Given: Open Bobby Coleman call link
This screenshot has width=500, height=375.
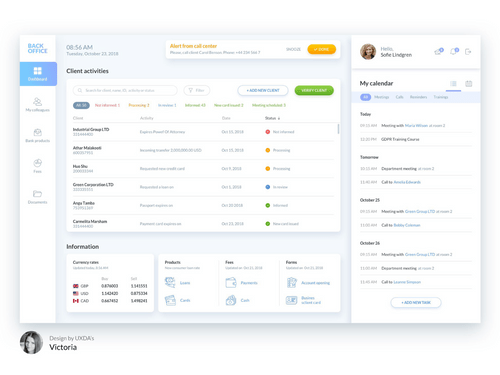Looking at the screenshot, I should (x=407, y=225).
